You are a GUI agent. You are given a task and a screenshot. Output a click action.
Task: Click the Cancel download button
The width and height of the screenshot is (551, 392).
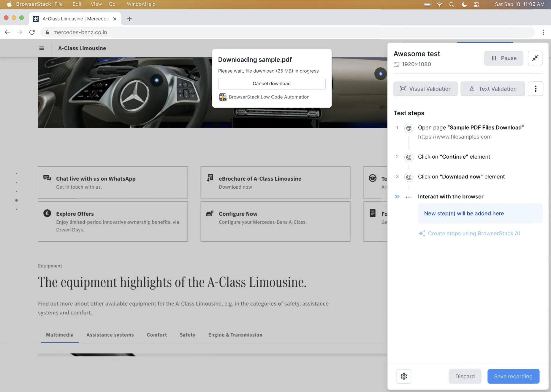[x=272, y=84]
